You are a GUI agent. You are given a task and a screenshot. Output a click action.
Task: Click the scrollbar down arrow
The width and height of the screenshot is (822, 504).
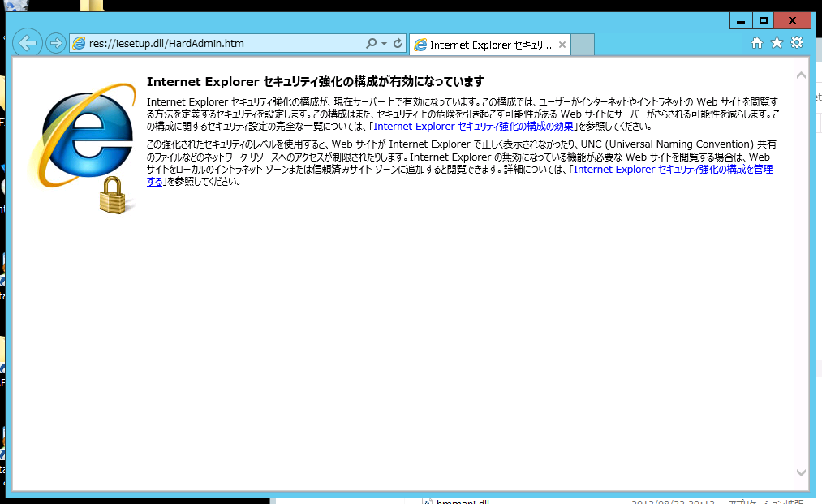[801, 472]
